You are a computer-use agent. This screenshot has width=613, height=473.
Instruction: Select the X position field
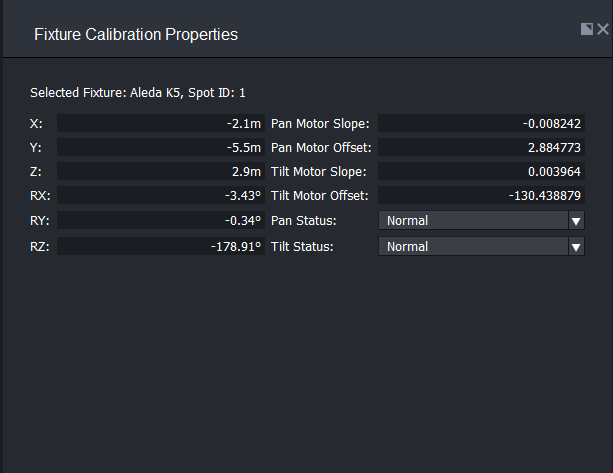point(161,124)
